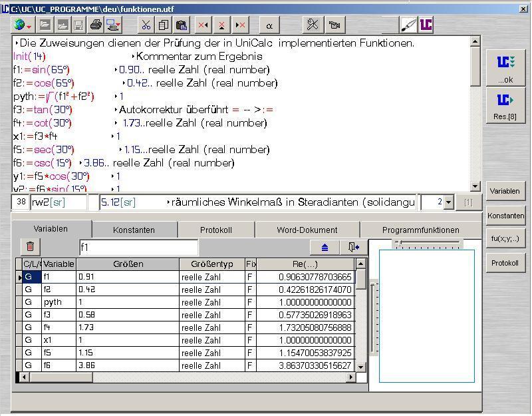Screen dimensions: 532x416
Task: Click the monitor with camera icon
Action: (x=113, y=25)
